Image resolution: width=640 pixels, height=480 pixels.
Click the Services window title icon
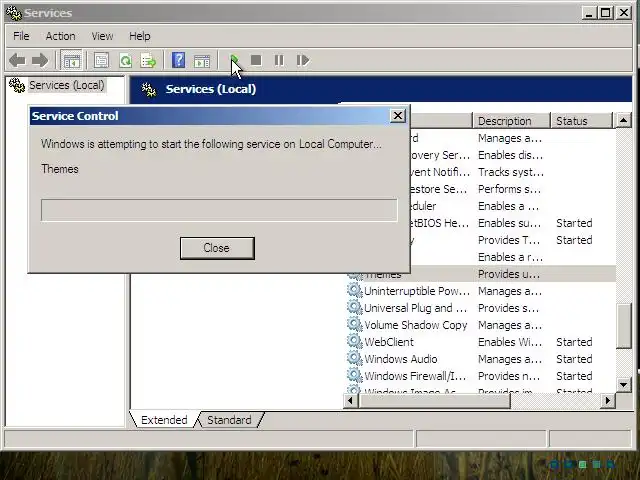point(13,13)
